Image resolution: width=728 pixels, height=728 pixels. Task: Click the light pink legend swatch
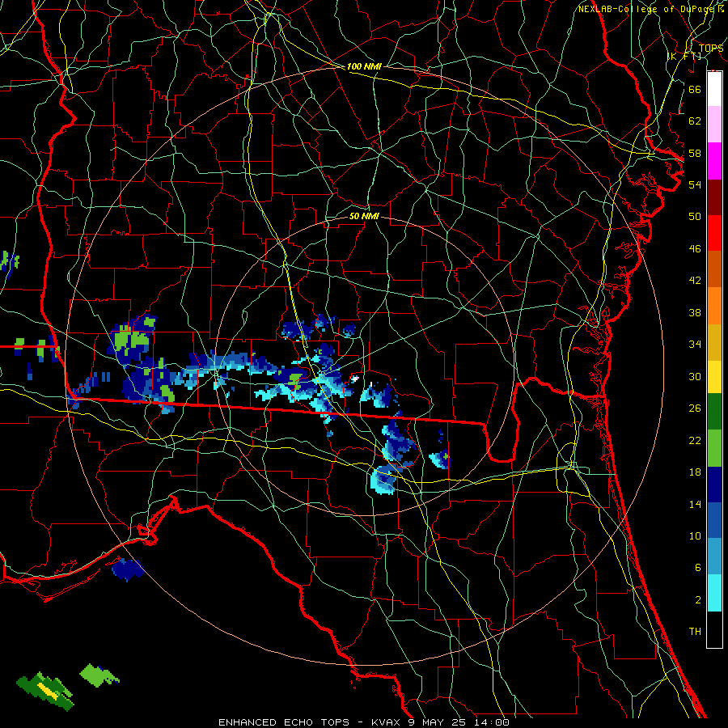[x=714, y=125]
